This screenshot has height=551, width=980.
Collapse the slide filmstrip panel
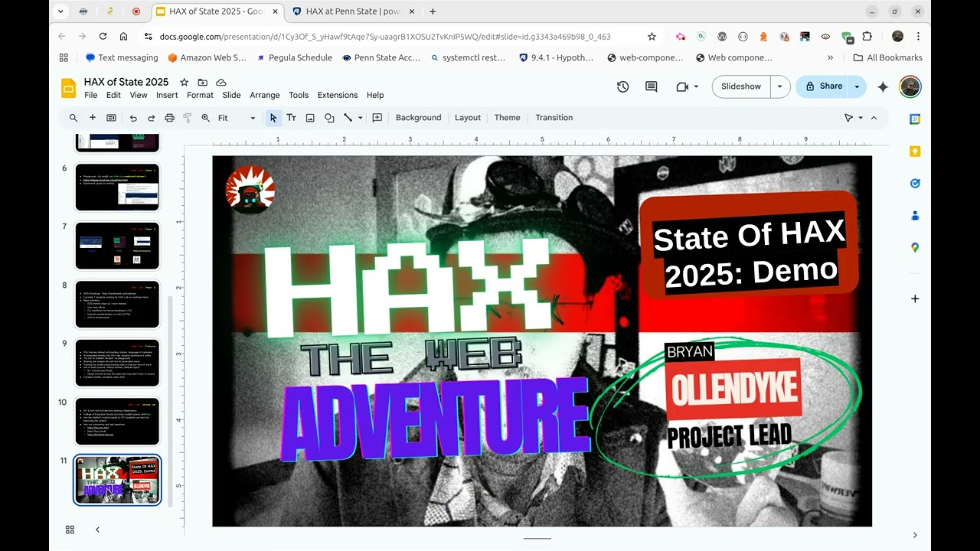[x=97, y=530]
